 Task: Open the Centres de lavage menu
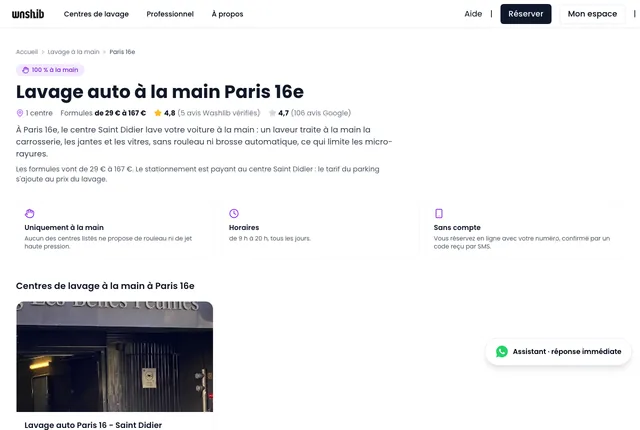[96, 14]
